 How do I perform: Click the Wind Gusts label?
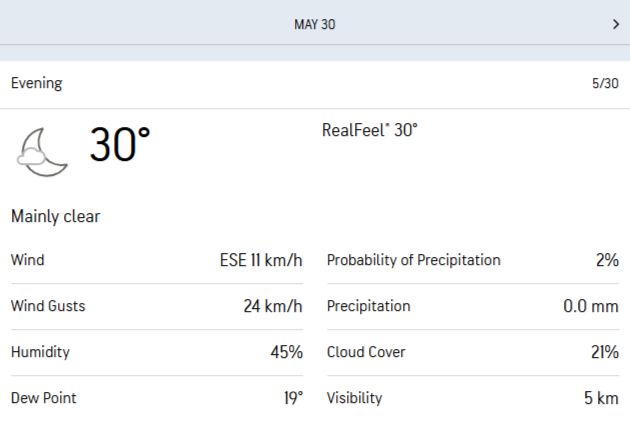[x=47, y=306]
